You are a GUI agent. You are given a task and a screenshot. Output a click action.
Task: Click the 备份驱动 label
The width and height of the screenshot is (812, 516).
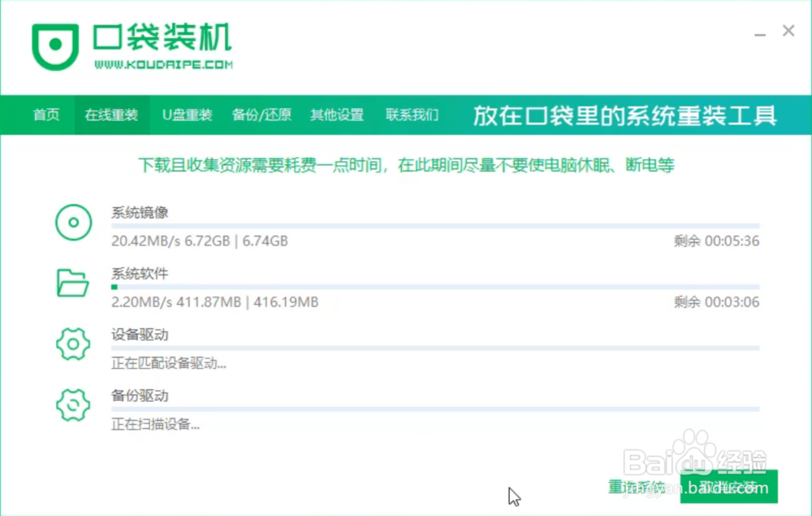140,396
